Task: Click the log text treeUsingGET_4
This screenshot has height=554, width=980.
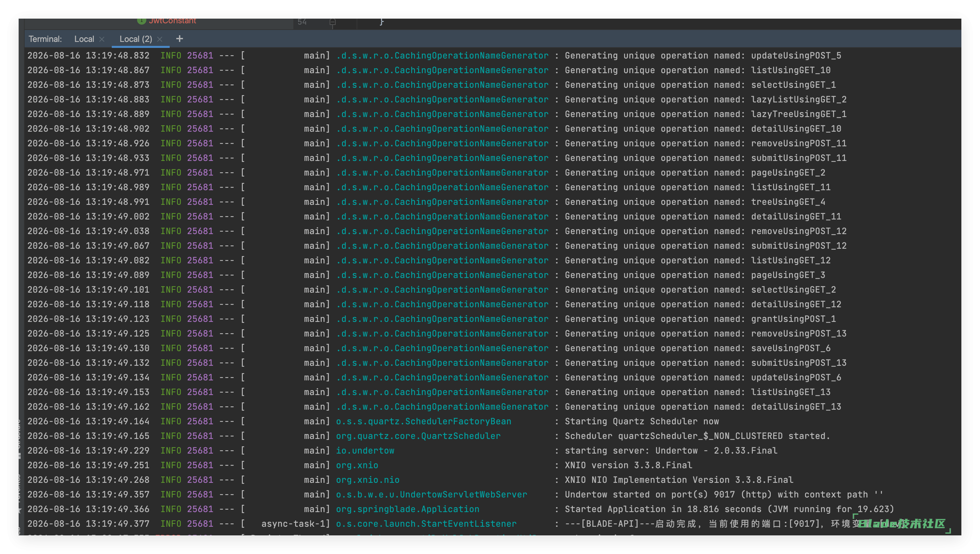Action: point(788,202)
